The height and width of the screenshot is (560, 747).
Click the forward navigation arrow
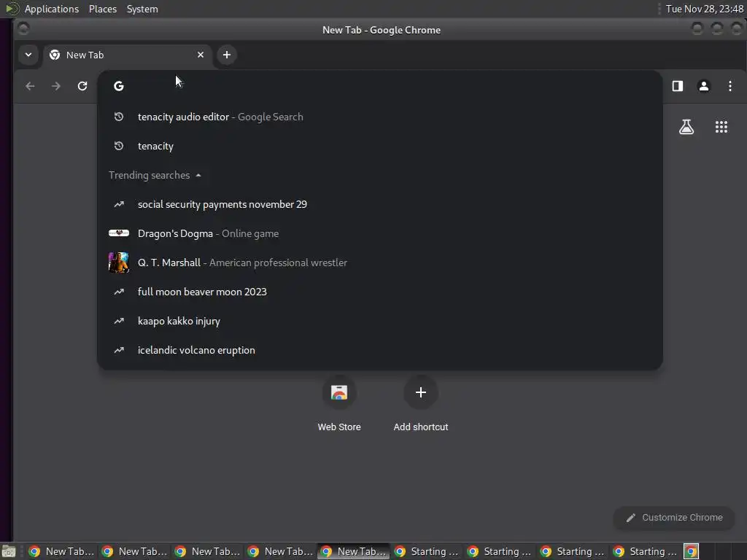[x=56, y=86]
